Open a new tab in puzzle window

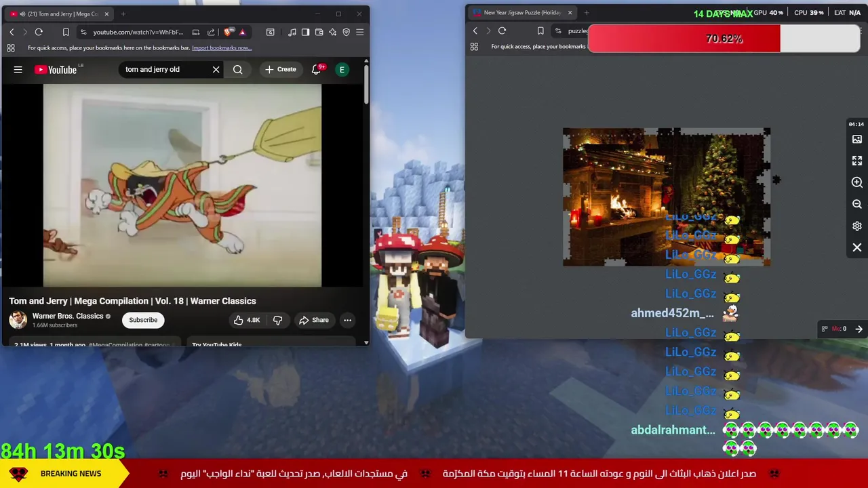(x=587, y=12)
